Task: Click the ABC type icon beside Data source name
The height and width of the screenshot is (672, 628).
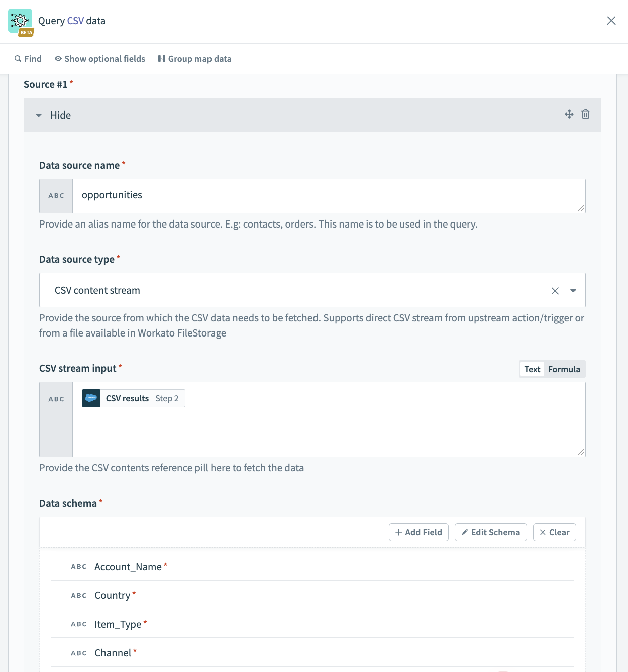Action: [x=56, y=196]
